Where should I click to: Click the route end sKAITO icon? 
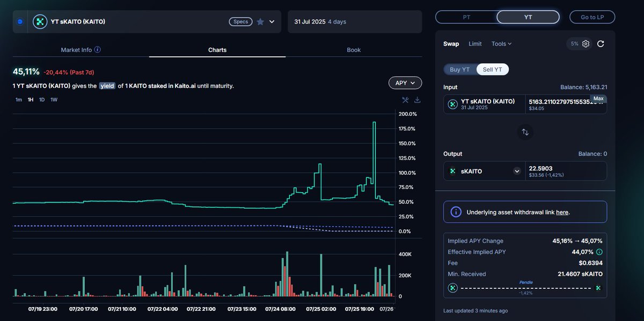(x=598, y=288)
